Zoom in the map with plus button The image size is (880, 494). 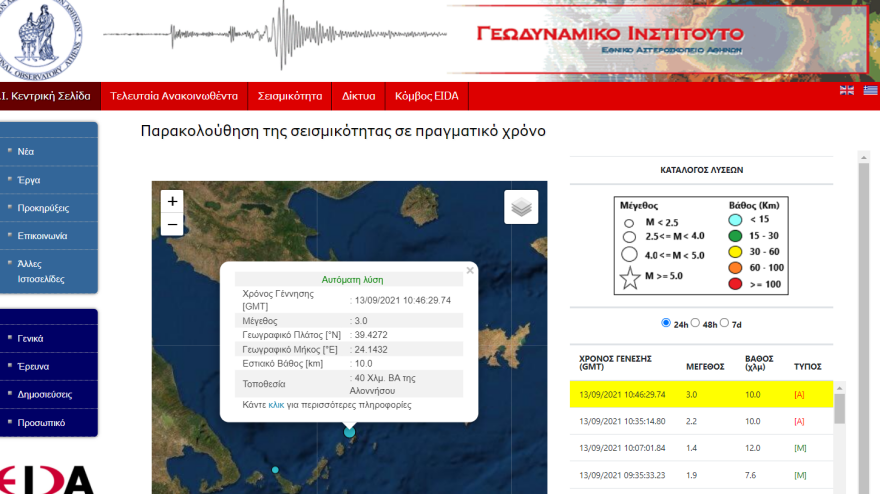click(172, 201)
